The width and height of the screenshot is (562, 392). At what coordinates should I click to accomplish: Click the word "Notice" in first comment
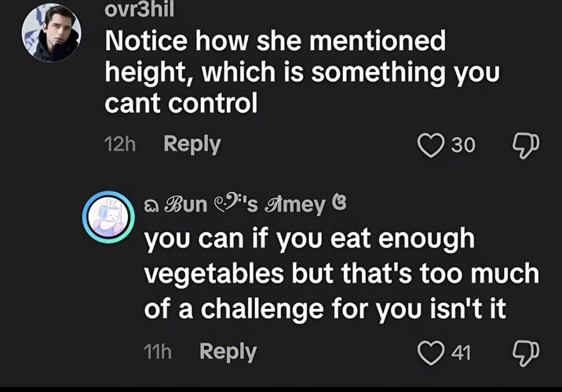146,41
